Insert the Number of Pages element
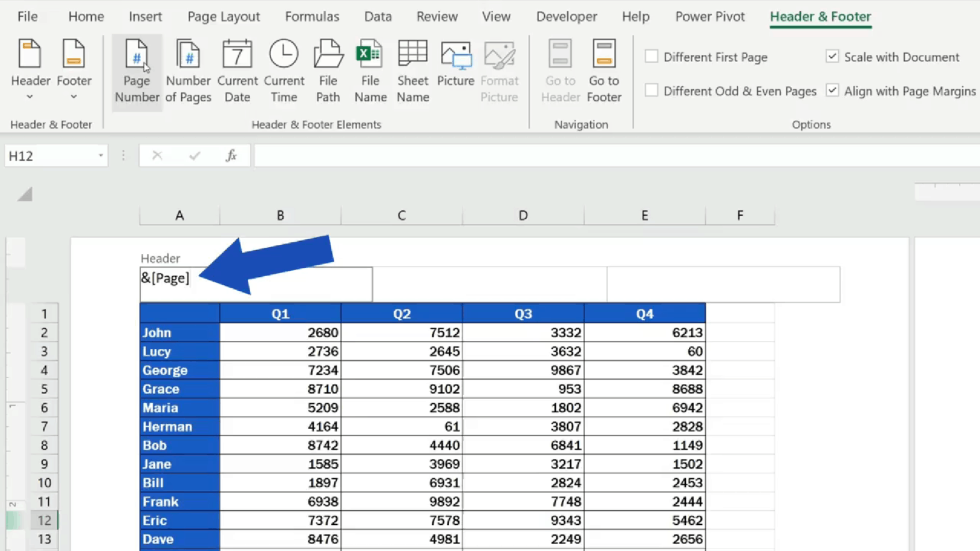980x551 pixels. point(188,71)
